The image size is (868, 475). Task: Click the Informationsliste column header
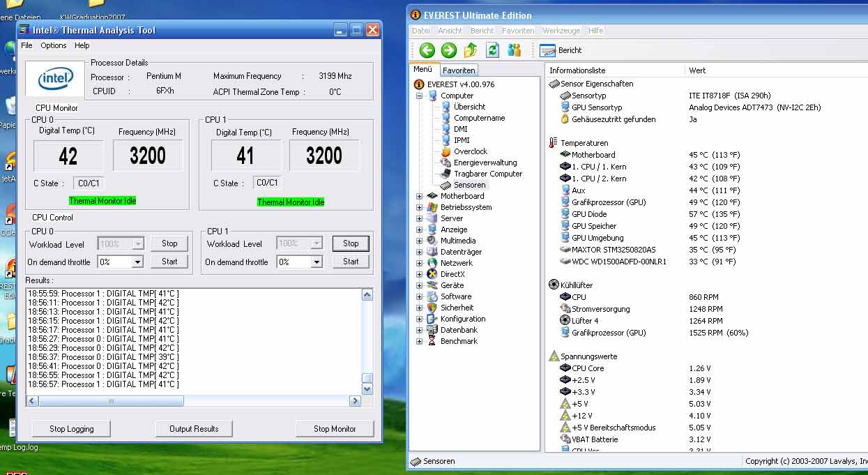[616, 70]
